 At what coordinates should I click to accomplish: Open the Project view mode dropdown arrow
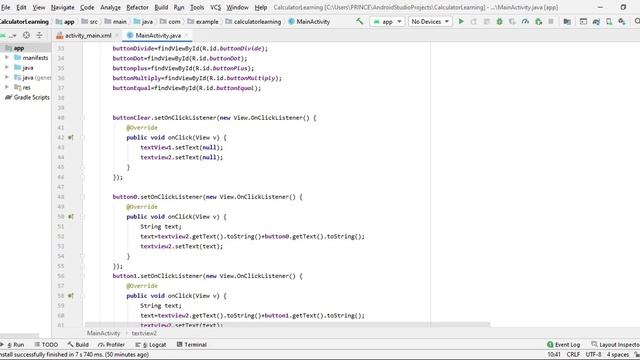(14, 36)
